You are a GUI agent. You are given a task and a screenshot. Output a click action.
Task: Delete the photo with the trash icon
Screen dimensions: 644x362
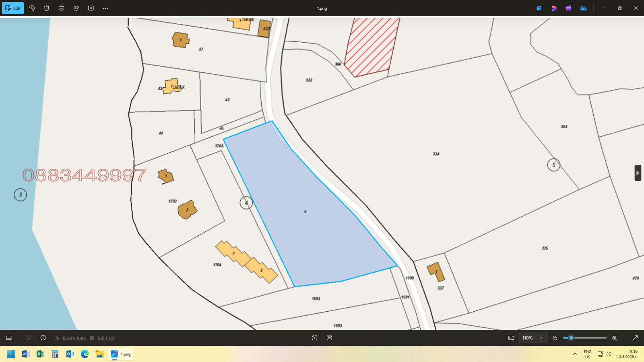point(47,8)
